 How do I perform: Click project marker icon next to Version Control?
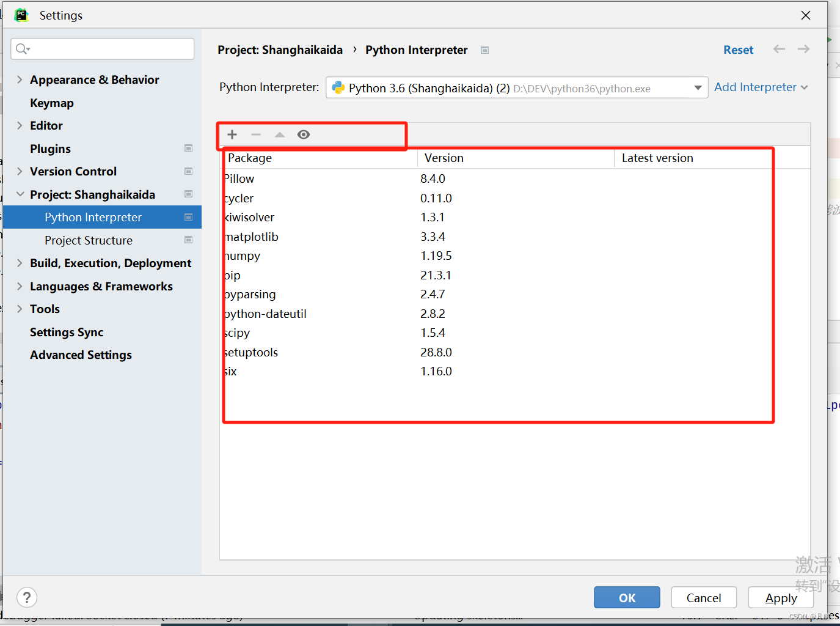pos(188,171)
